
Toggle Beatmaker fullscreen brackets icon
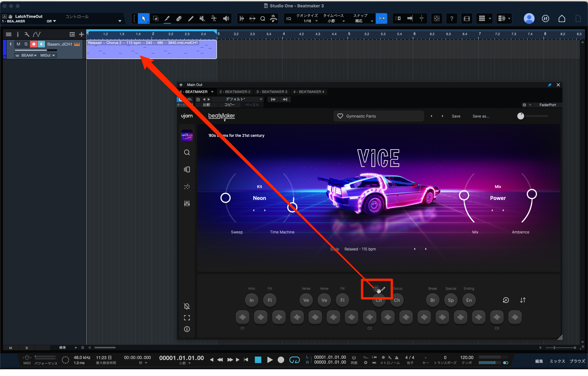[187, 318]
